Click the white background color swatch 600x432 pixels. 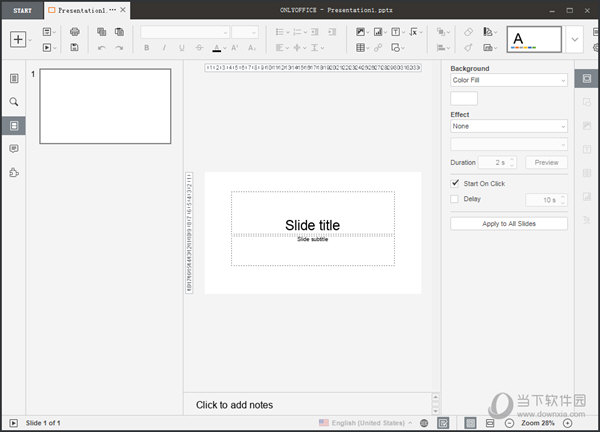(x=464, y=98)
